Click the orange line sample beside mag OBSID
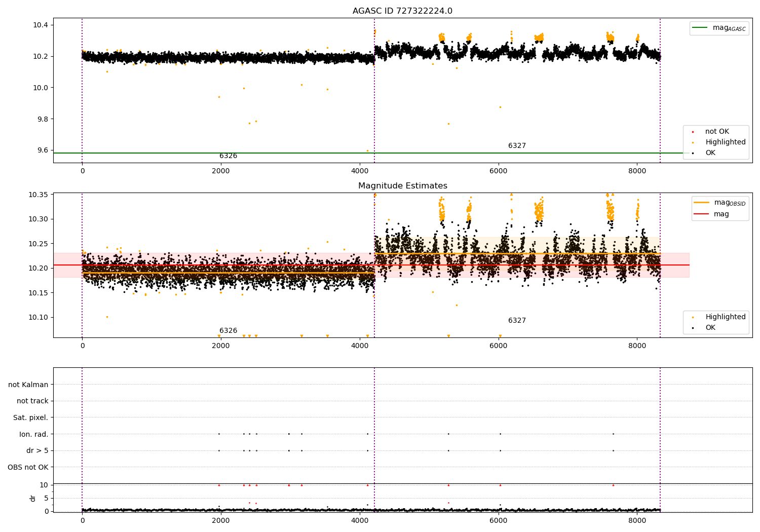 pos(702,203)
